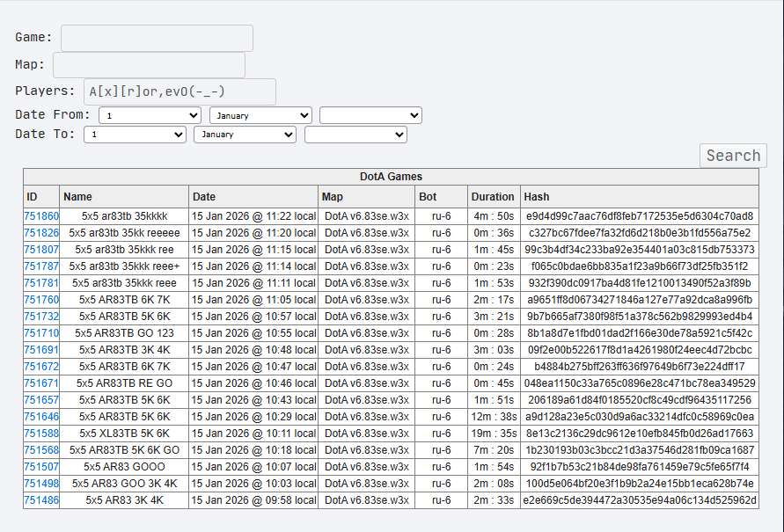This screenshot has width=784, height=532.
Task: Select game name '5x5 ar83tb 35kkkk'
Action: tap(124, 216)
